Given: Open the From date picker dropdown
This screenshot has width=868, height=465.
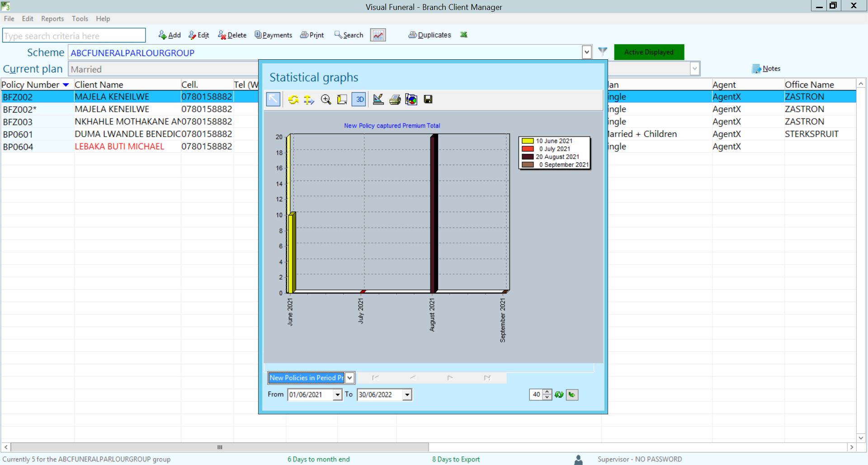Looking at the screenshot, I should click(337, 395).
